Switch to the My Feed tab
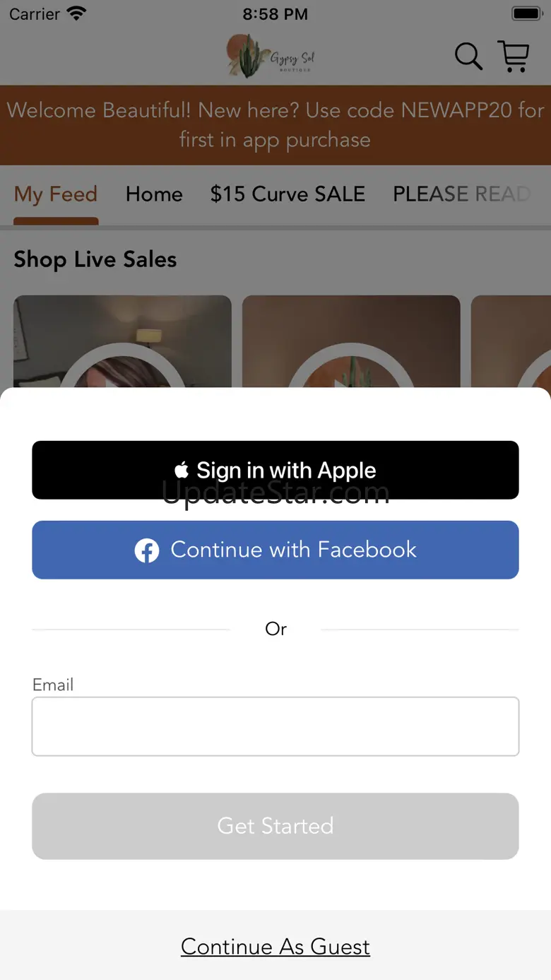The height and width of the screenshot is (980, 551). pyautogui.click(x=56, y=194)
